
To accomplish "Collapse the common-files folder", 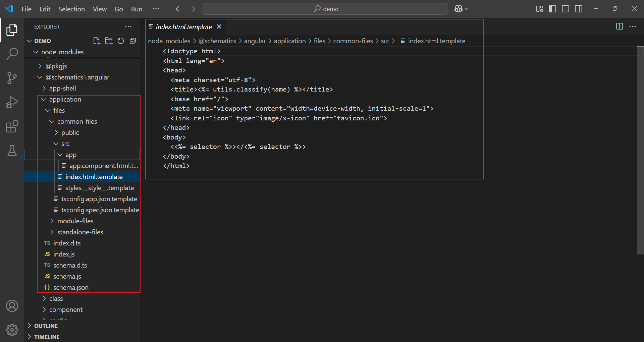I will tap(77, 121).
